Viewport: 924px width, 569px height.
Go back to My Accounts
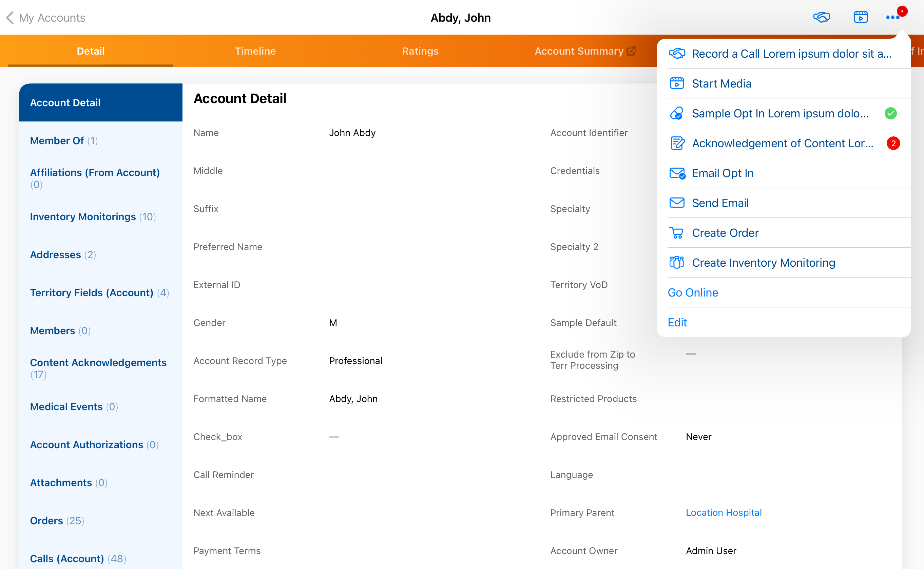pyautogui.click(x=46, y=18)
